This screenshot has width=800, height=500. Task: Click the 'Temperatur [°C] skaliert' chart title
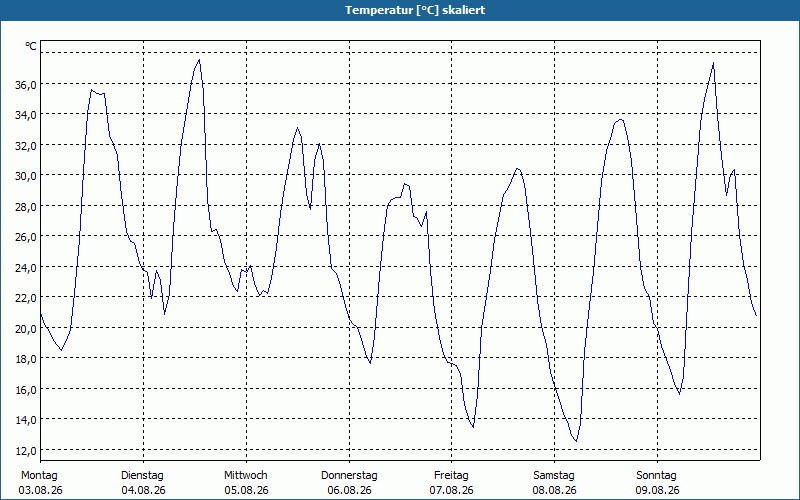pos(415,10)
